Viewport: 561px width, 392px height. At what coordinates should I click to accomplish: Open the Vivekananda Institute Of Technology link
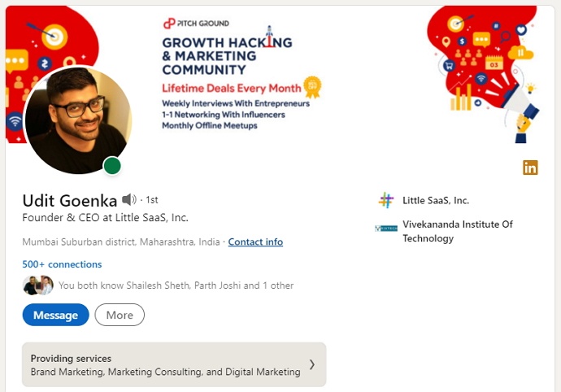pyautogui.click(x=458, y=231)
